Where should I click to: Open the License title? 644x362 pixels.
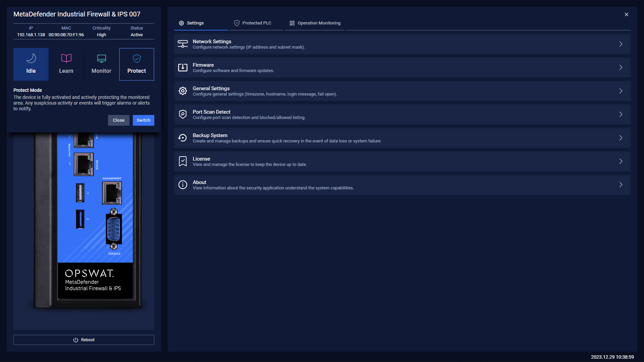pos(201,159)
